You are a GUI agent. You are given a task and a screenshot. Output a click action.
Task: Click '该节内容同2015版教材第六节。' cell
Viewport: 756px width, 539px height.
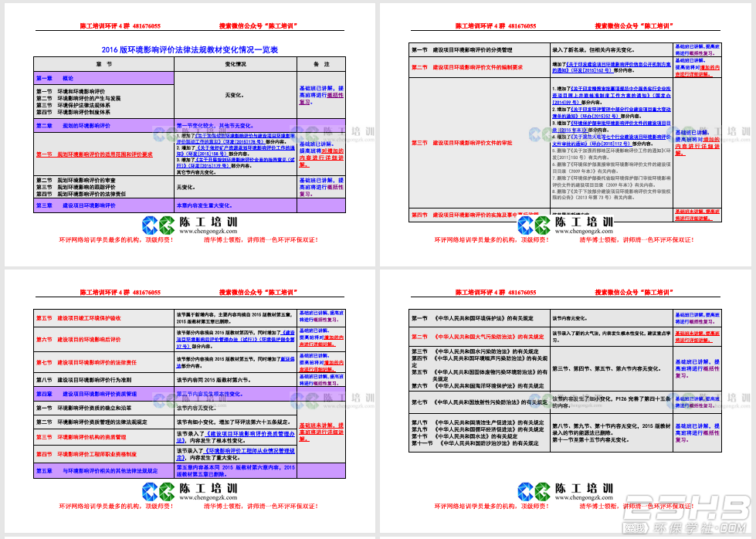click(x=236, y=380)
